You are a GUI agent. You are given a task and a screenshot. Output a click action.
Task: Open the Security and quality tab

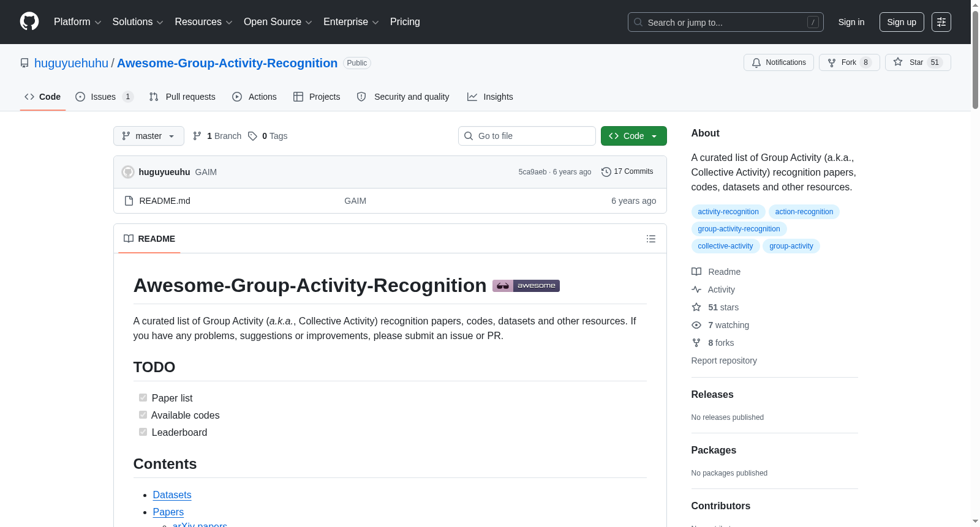tap(403, 97)
